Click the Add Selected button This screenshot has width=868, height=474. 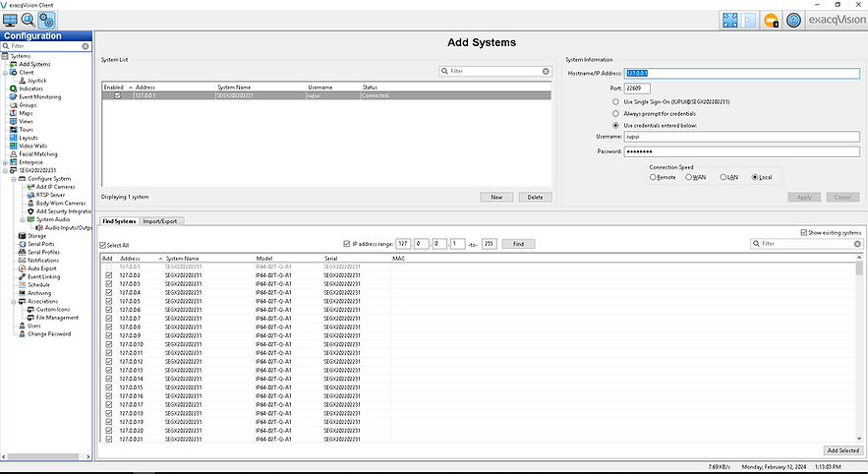click(842, 450)
